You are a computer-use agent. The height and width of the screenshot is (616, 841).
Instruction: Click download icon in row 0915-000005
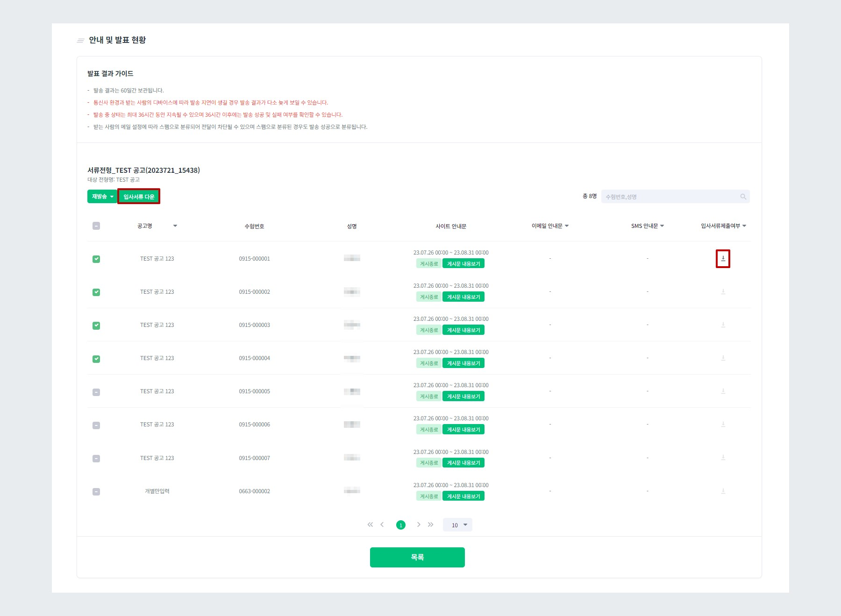pyautogui.click(x=723, y=391)
